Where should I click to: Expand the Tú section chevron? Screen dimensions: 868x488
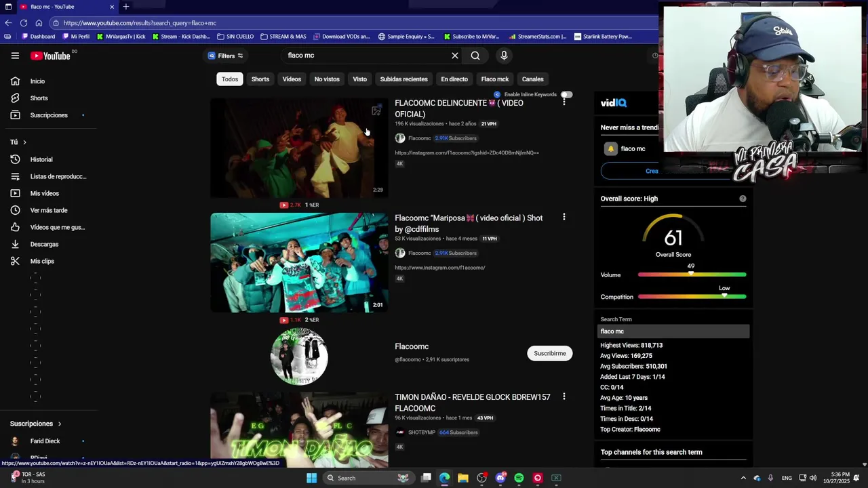[x=24, y=142]
